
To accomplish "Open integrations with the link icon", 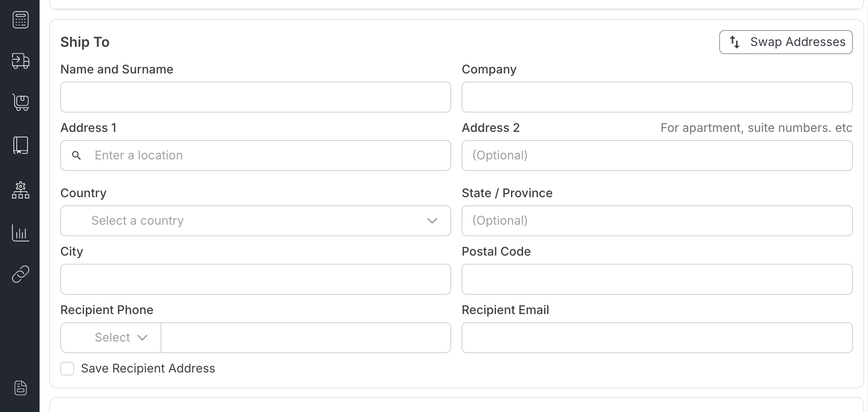I will 20,274.
